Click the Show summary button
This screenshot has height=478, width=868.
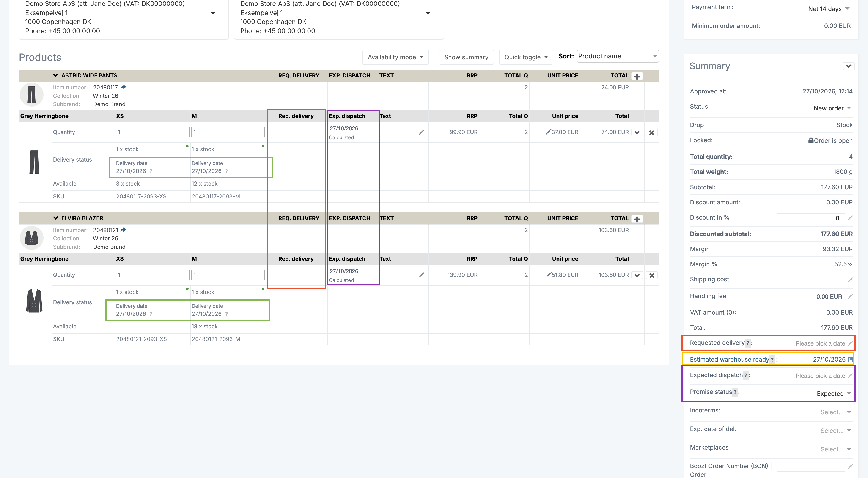pyautogui.click(x=466, y=57)
